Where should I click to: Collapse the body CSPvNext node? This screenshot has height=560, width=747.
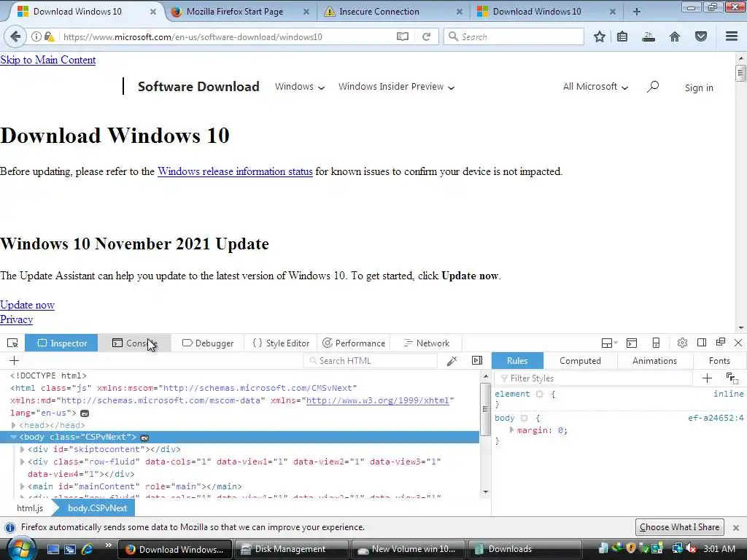click(13, 437)
